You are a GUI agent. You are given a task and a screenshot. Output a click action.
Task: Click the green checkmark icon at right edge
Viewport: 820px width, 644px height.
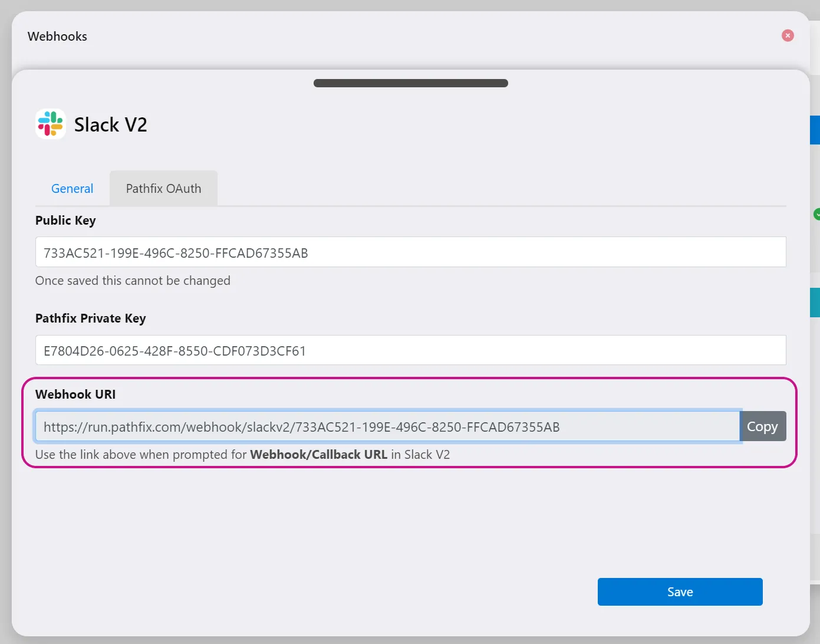(x=816, y=214)
